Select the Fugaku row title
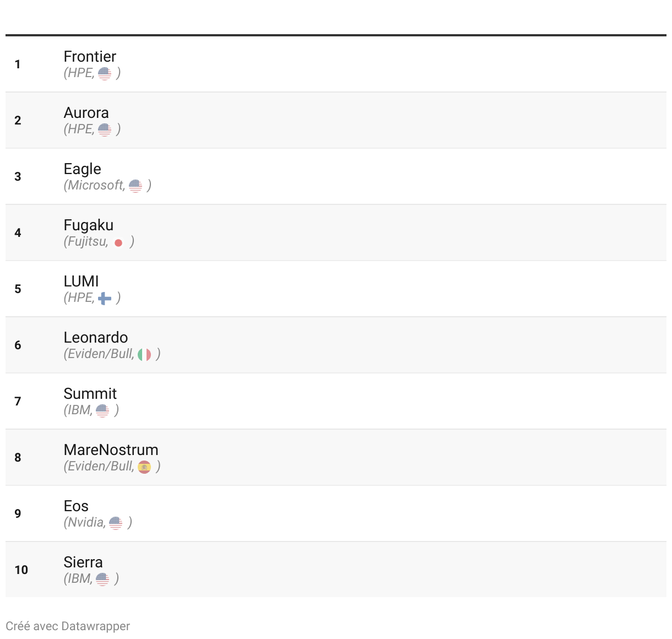The height and width of the screenshot is (639, 672). click(x=88, y=225)
